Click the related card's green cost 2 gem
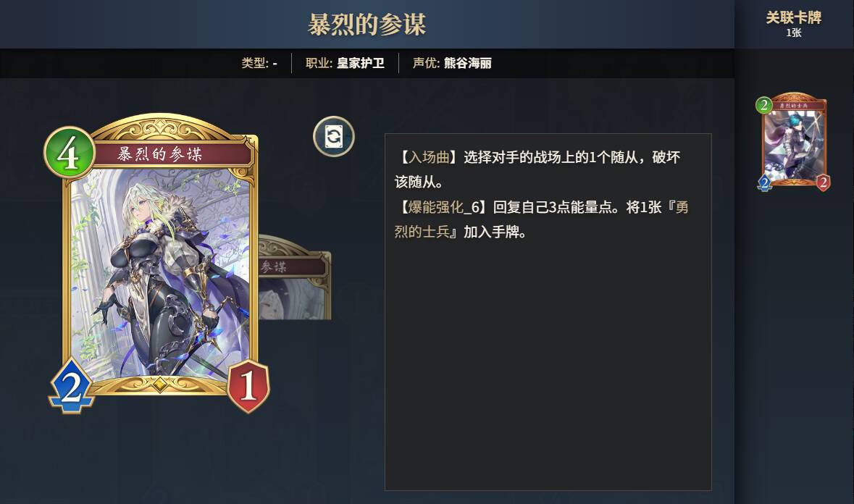 (x=764, y=105)
